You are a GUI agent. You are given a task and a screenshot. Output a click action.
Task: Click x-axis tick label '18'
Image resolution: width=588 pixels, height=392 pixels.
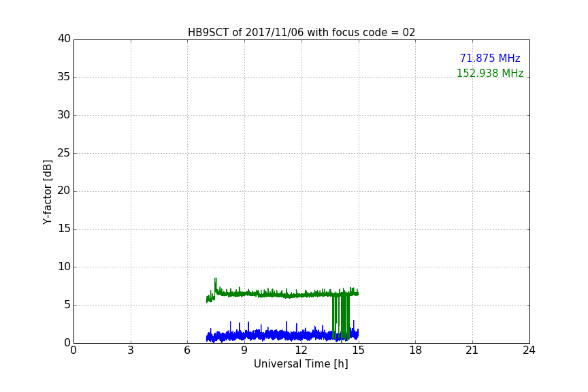pos(416,350)
